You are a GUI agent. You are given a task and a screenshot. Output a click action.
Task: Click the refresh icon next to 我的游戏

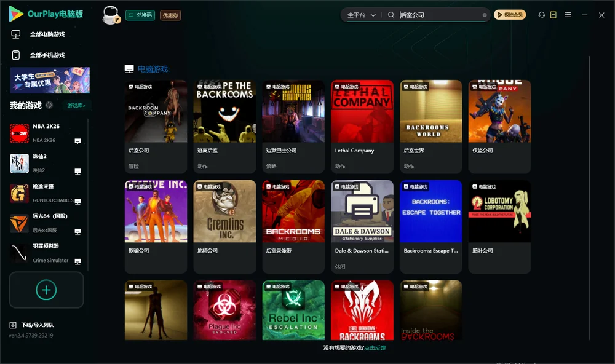click(x=49, y=105)
